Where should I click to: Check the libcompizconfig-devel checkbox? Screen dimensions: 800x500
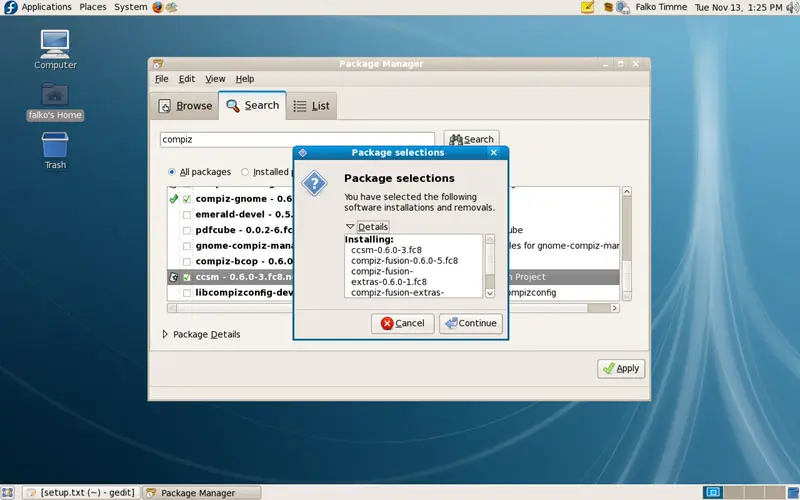pyautogui.click(x=187, y=293)
